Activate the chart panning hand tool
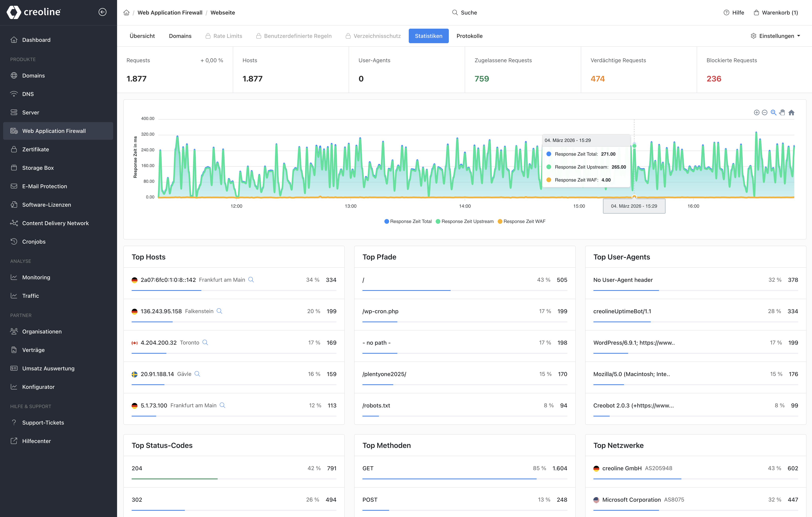The height and width of the screenshot is (517, 812). point(782,113)
